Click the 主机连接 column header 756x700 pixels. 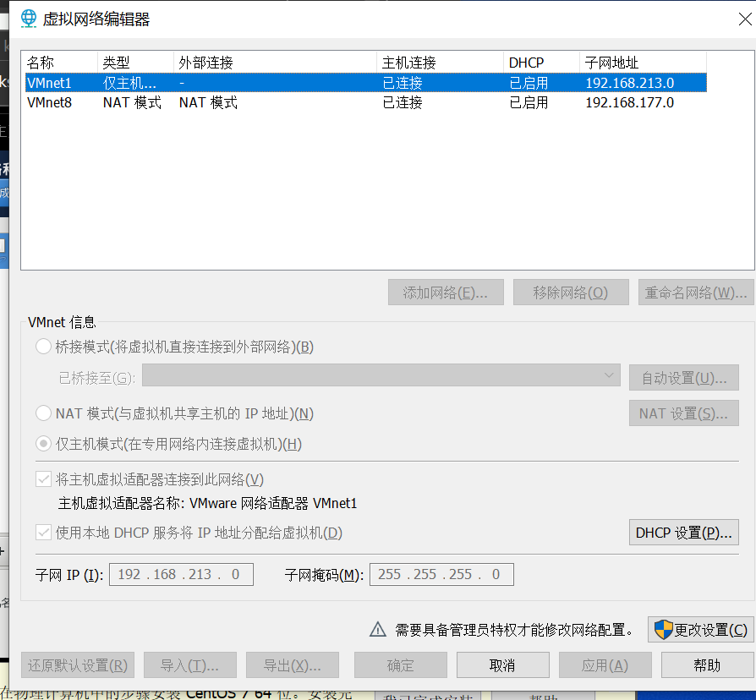click(441, 63)
